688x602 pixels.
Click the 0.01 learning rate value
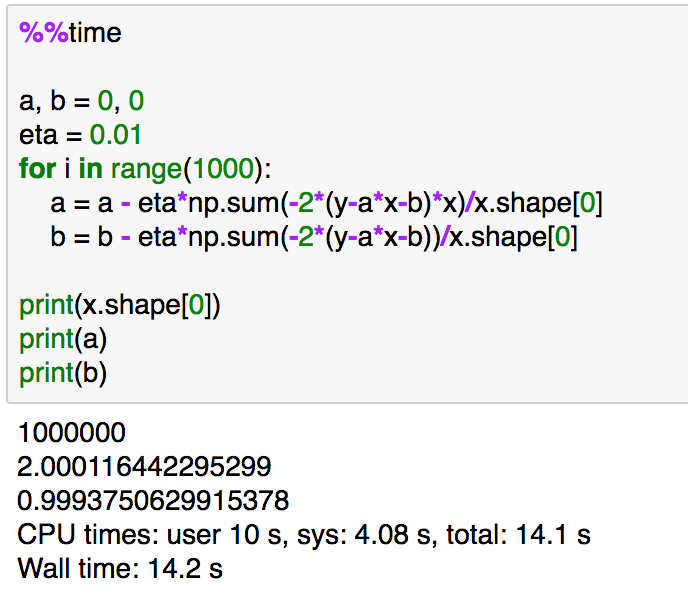coord(115,134)
